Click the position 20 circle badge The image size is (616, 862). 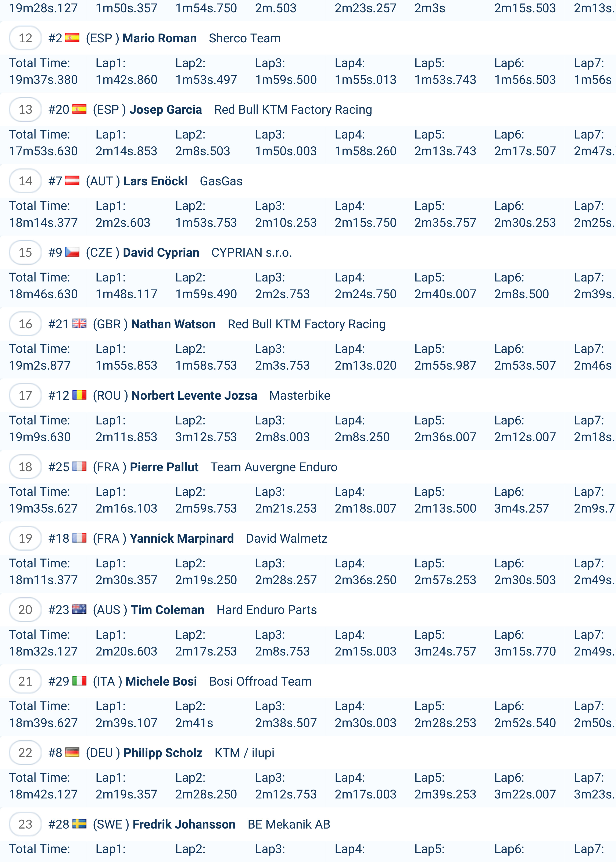pos(25,610)
